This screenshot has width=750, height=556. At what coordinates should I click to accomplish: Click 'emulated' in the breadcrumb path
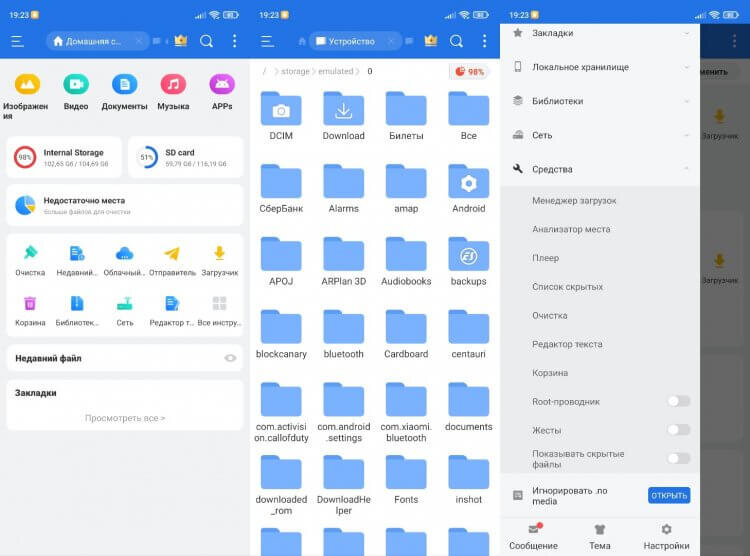click(x=335, y=71)
